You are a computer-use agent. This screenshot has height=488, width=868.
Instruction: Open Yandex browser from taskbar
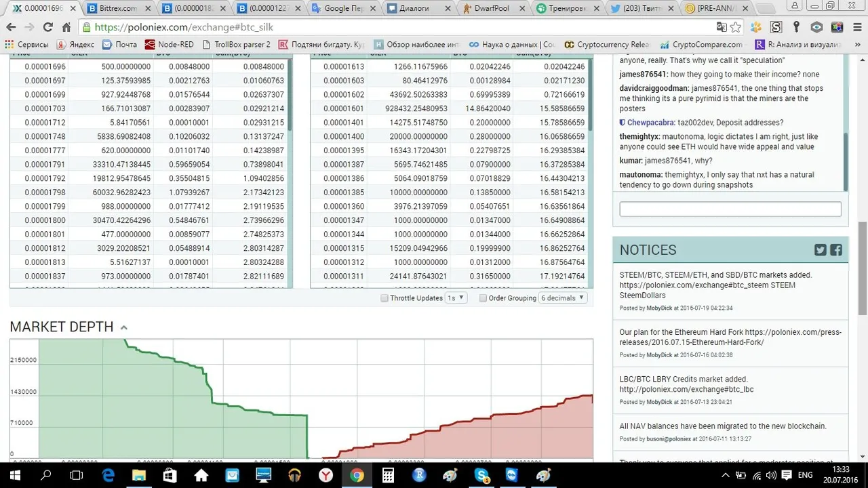[x=325, y=475]
